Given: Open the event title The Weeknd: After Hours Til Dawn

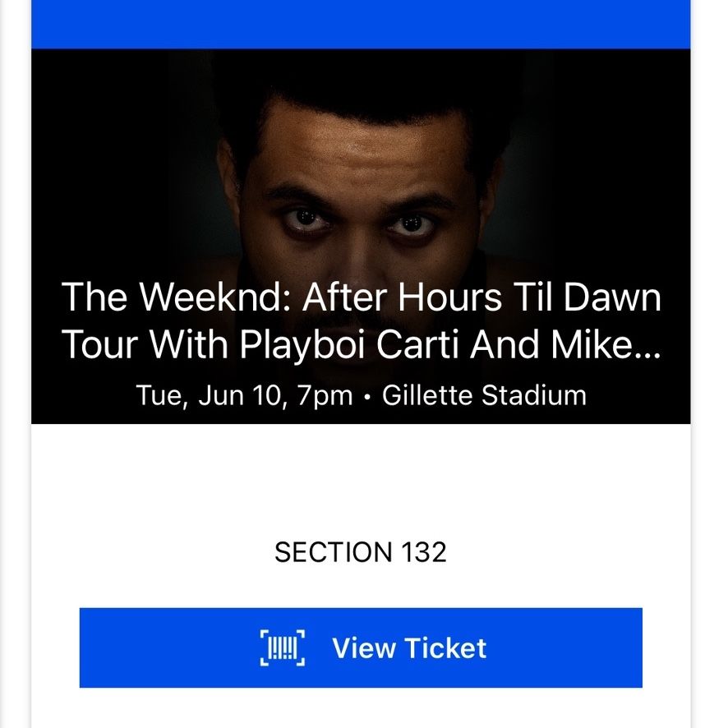Looking at the screenshot, I should [x=361, y=297].
